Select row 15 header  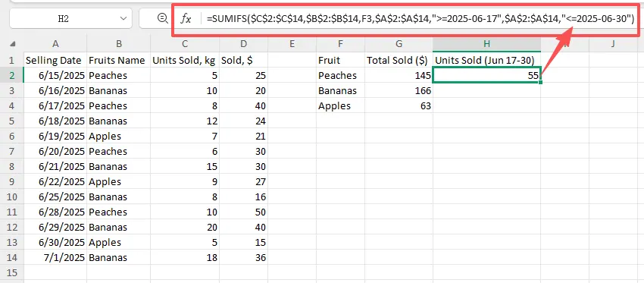click(x=12, y=272)
